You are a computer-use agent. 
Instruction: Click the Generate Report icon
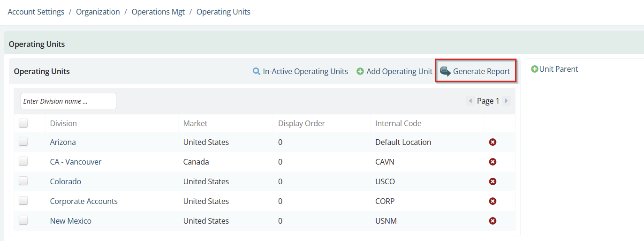coord(445,71)
